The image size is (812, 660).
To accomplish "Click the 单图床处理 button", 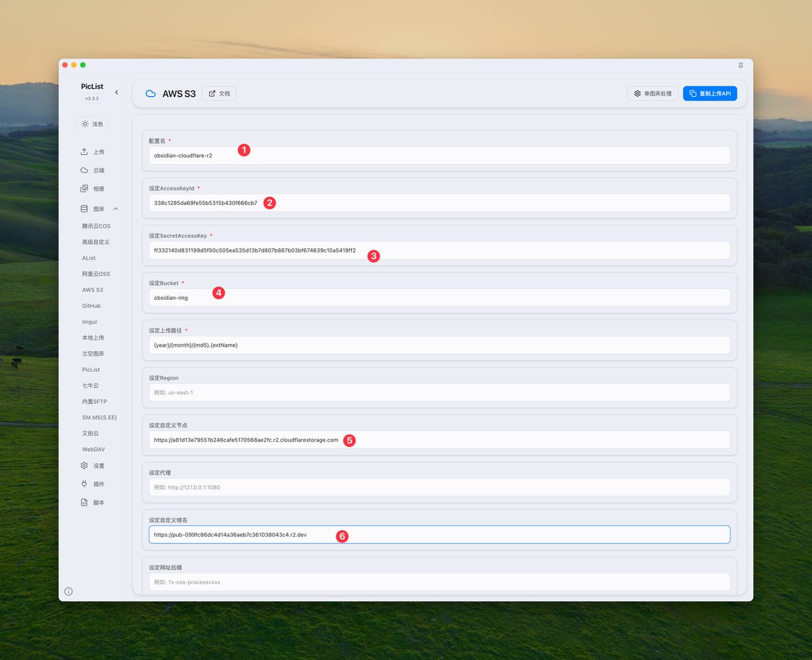I will pos(653,93).
